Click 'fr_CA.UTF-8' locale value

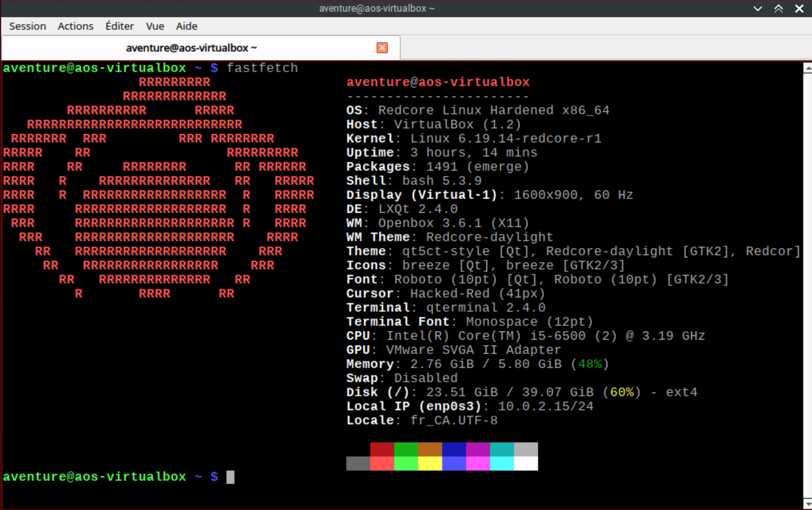[x=453, y=421]
